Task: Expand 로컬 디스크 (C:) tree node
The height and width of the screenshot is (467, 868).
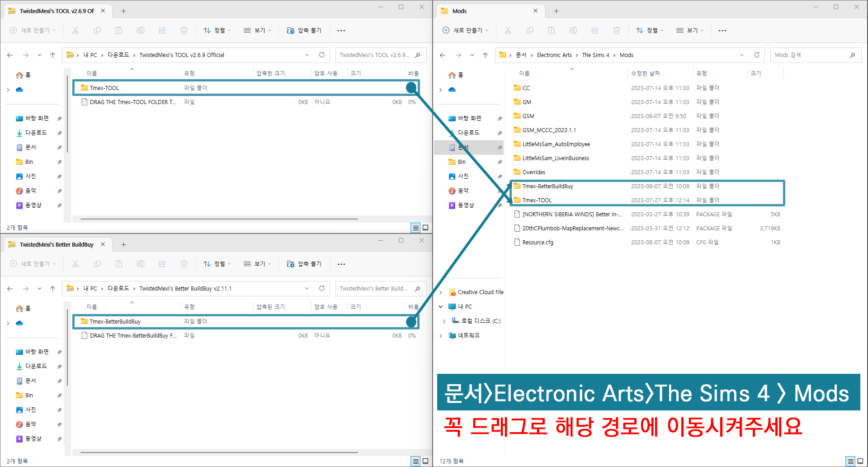Action: pos(444,321)
